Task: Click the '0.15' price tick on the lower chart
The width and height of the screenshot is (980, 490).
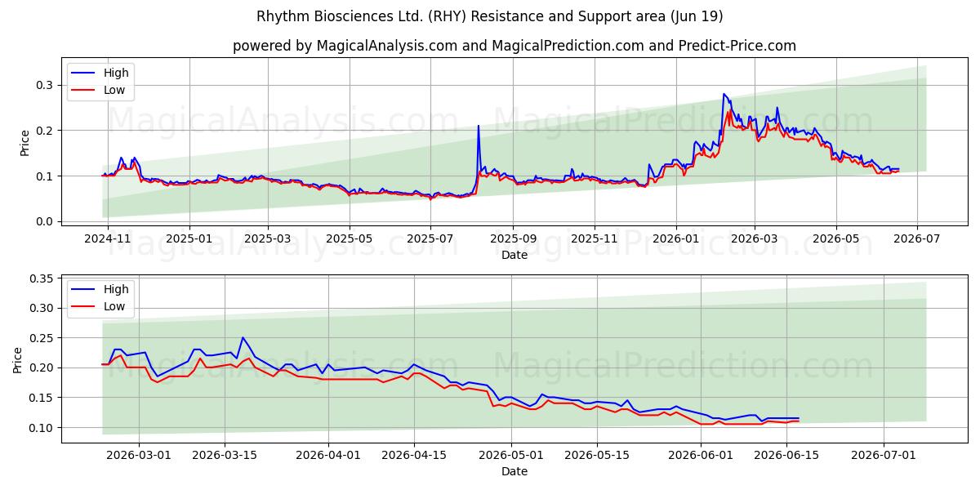Action: (x=42, y=398)
